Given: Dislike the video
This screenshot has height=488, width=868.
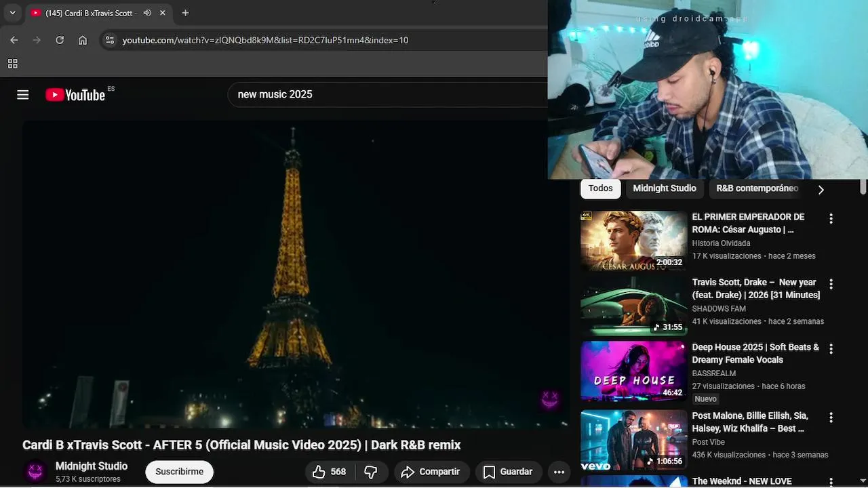Looking at the screenshot, I should point(371,472).
